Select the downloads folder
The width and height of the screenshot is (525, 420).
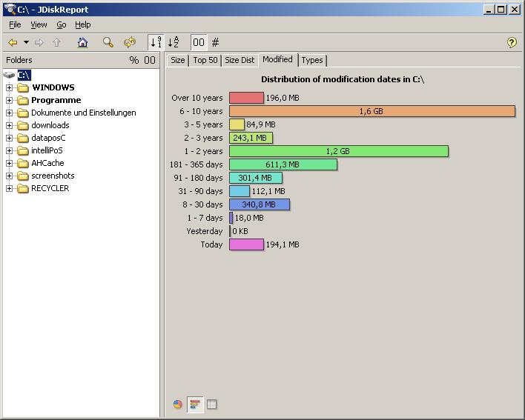[x=50, y=125]
